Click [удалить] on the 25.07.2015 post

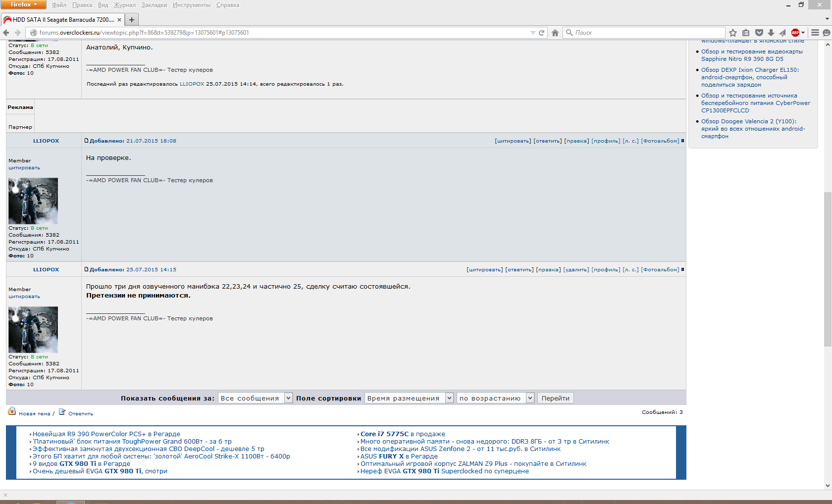tap(576, 270)
